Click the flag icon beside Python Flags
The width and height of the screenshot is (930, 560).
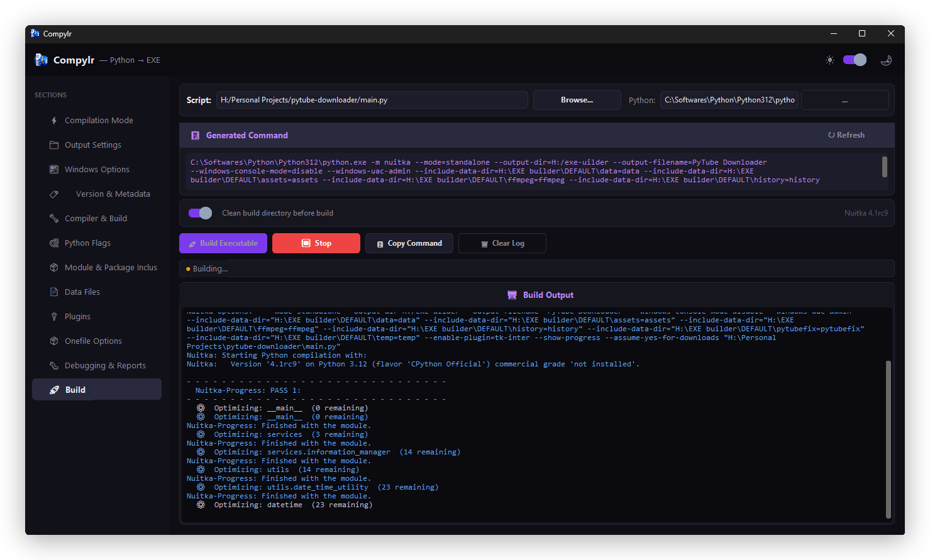(54, 243)
